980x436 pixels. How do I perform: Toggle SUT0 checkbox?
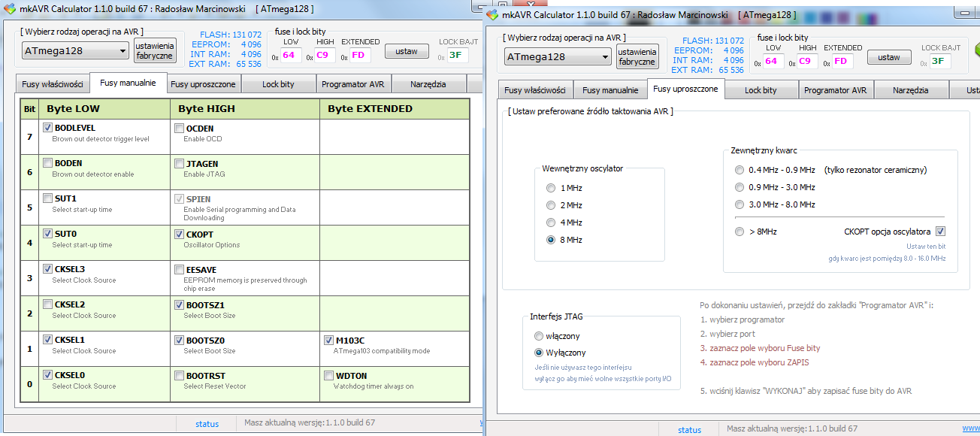point(47,234)
